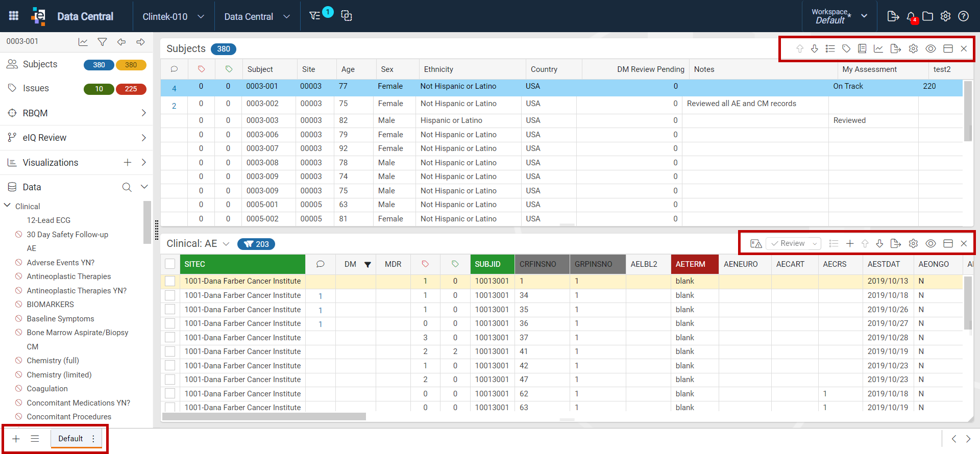Open the app launcher grid icon
Image resolution: width=980 pixels, height=454 pixels.
click(x=14, y=16)
